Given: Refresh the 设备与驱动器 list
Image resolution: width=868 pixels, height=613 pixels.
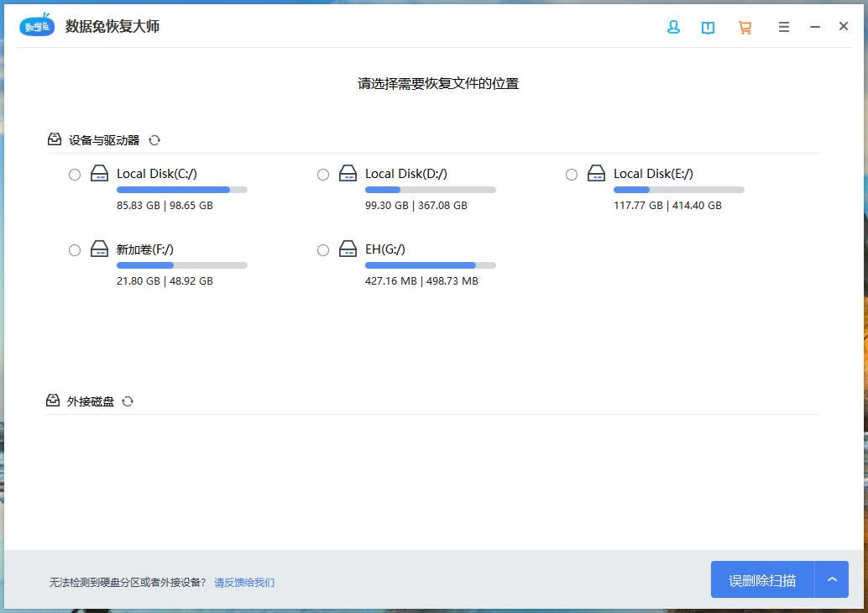Looking at the screenshot, I should click(x=154, y=140).
